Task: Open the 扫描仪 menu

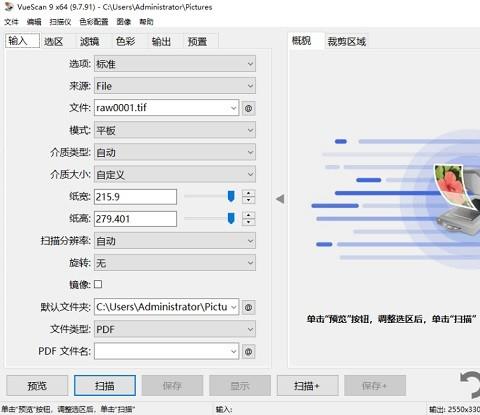Action: click(60, 22)
